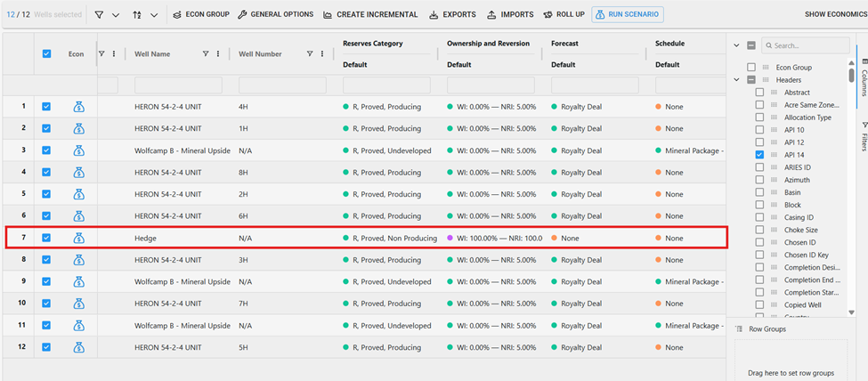This screenshot has width=868, height=381.
Task: Open the econ money bag icon for the Hedge row
Action: pos(78,238)
